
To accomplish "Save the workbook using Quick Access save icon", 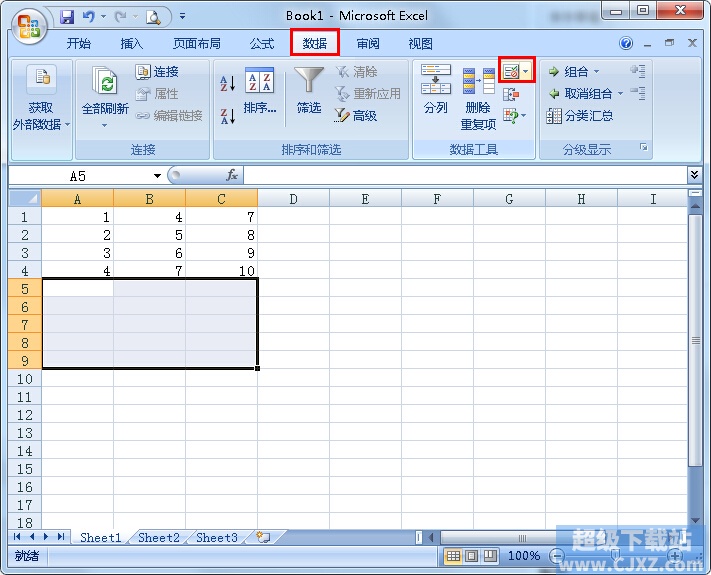I will point(67,17).
